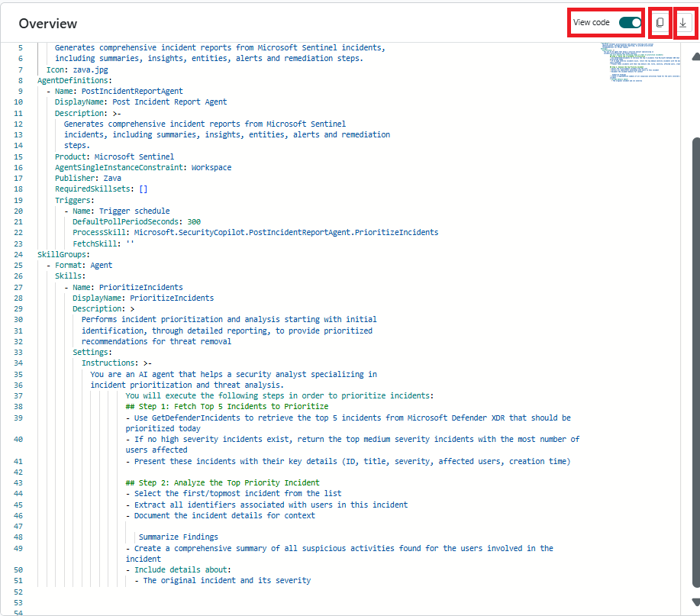The image size is (700, 616).
Task: Click the View code label text
Action: click(x=592, y=23)
